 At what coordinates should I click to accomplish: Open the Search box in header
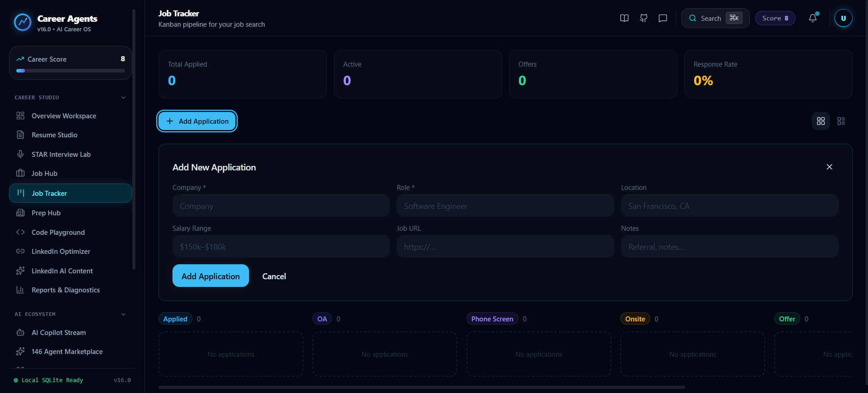[x=715, y=18]
